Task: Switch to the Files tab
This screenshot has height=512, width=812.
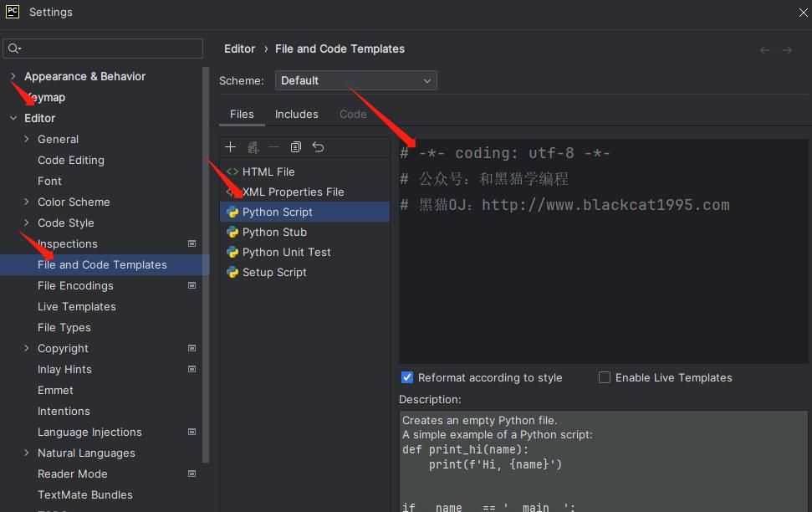Action: (x=242, y=114)
